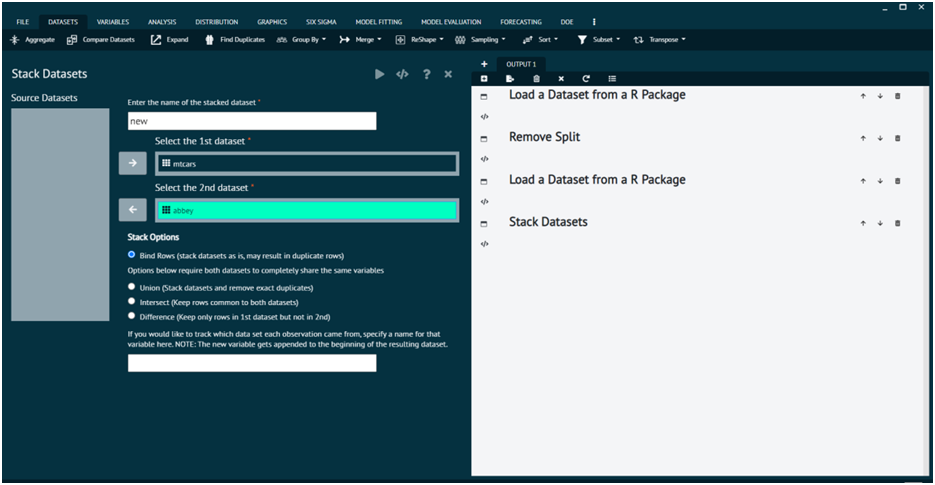Expand the Merge dropdown menu
The height and width of the screenshot is (485, 935).
tap(361, 40)
